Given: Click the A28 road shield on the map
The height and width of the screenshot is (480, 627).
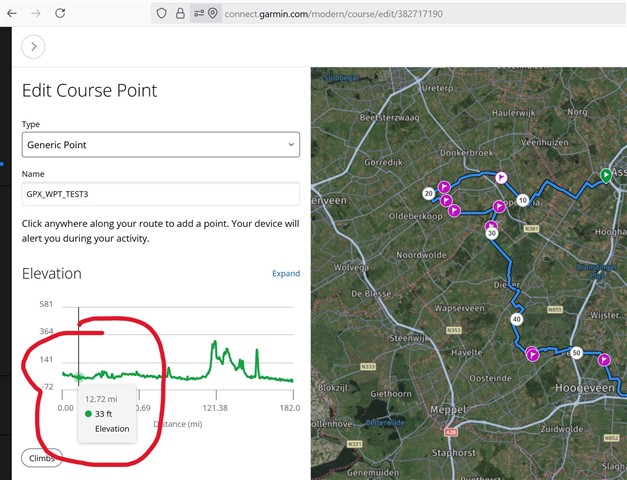Looking at the screenshot, I should pos(451,432).
